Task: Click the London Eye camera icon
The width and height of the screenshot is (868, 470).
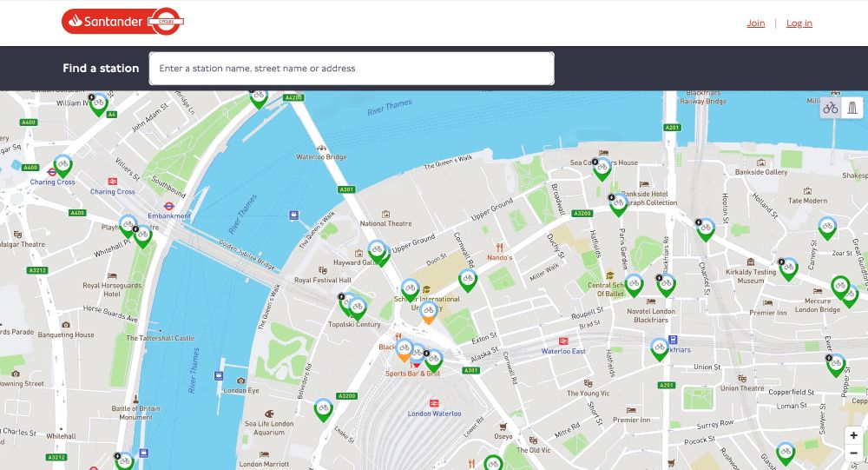Action: pos(240,381)
